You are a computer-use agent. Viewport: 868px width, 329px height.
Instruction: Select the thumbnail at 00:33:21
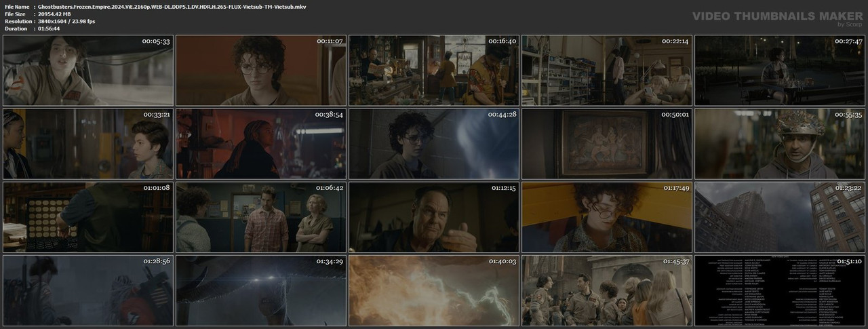87,144
